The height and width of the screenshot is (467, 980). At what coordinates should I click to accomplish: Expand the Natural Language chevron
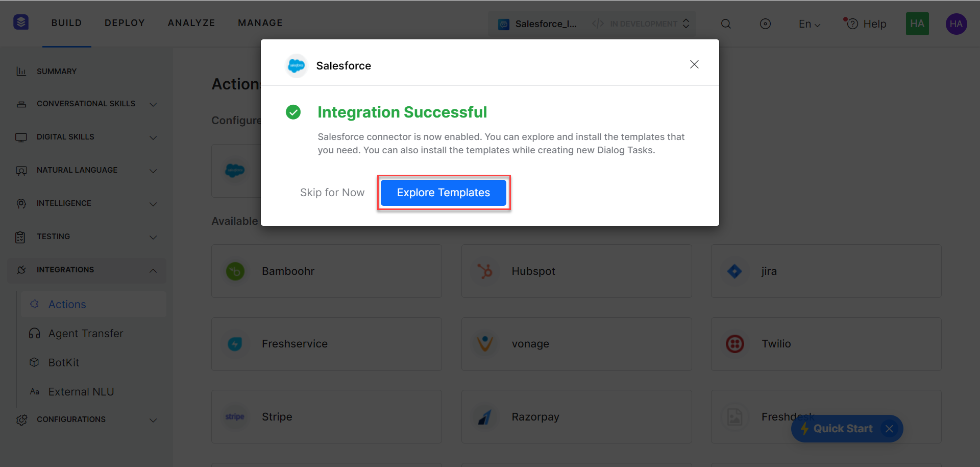click(153, 171)
